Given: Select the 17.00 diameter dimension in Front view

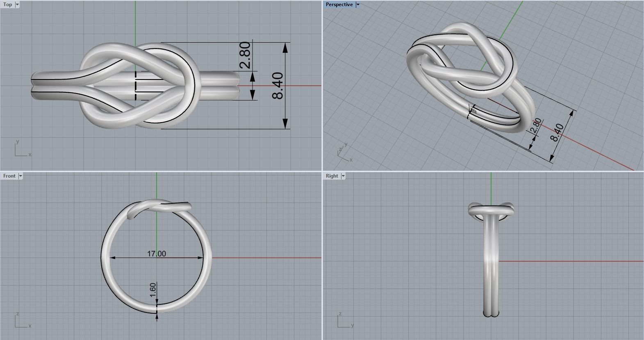Looking at the screenshot, I should click(157, 254).
